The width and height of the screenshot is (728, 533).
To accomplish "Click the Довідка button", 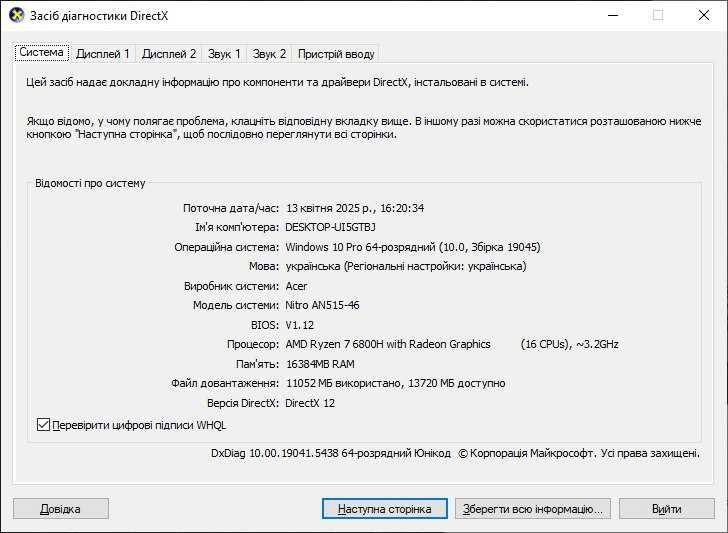I will tap(61, 508).
